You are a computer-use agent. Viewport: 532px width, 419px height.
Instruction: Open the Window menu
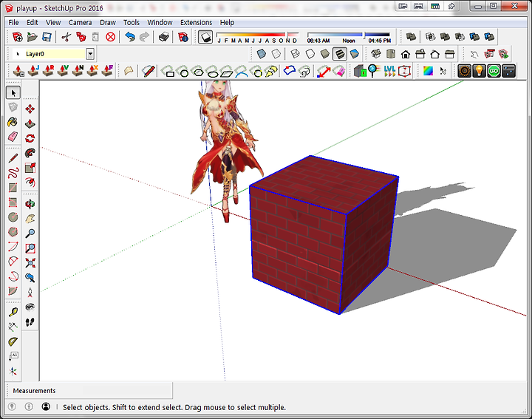(x=160, y=22)
